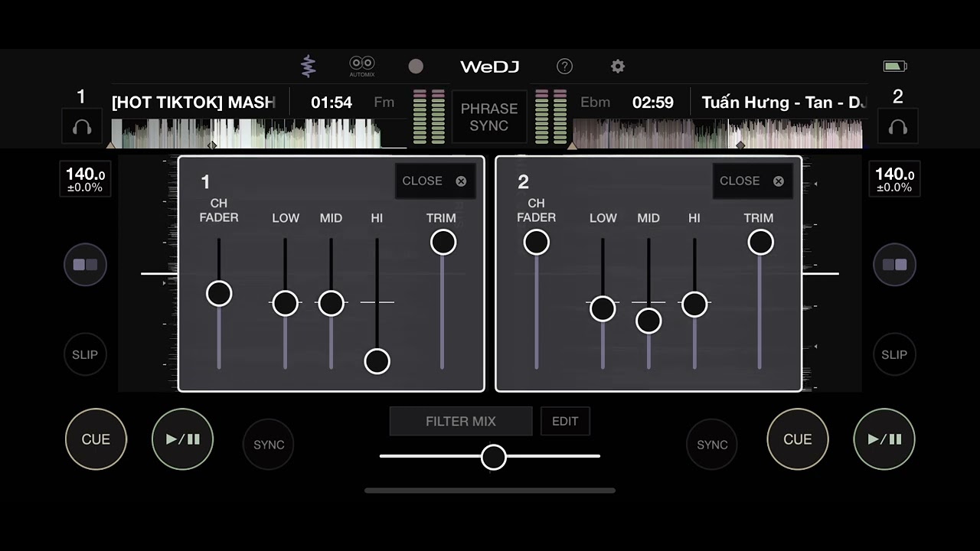
Task: Click deck 1 TRIM knob
Action: pyautogui.click(x=443, y=242)
